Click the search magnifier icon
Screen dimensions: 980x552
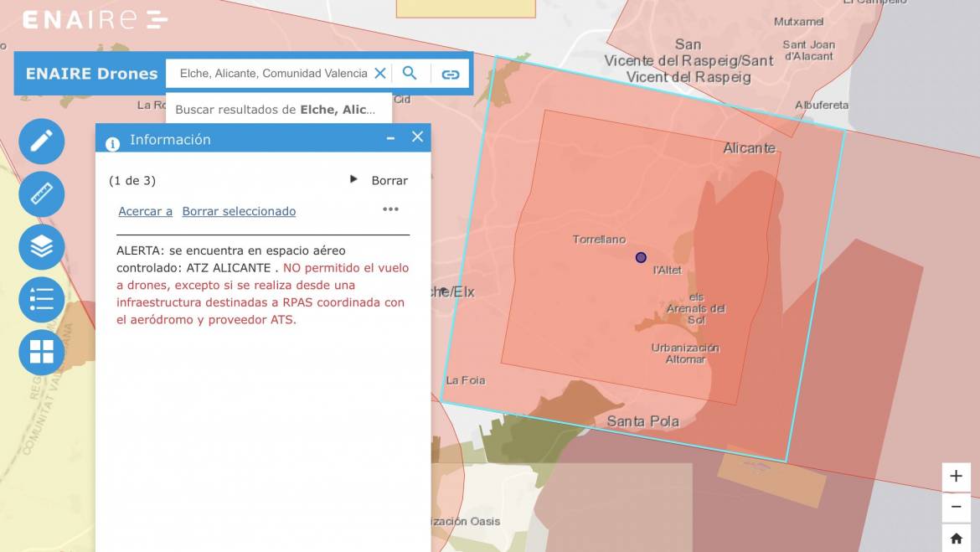410,74
